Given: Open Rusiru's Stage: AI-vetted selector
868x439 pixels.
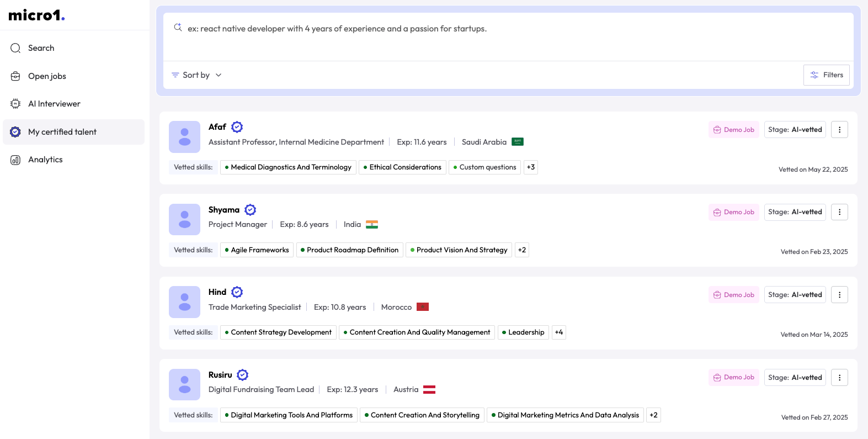Looking at the screenshot, I should point(795,378).
